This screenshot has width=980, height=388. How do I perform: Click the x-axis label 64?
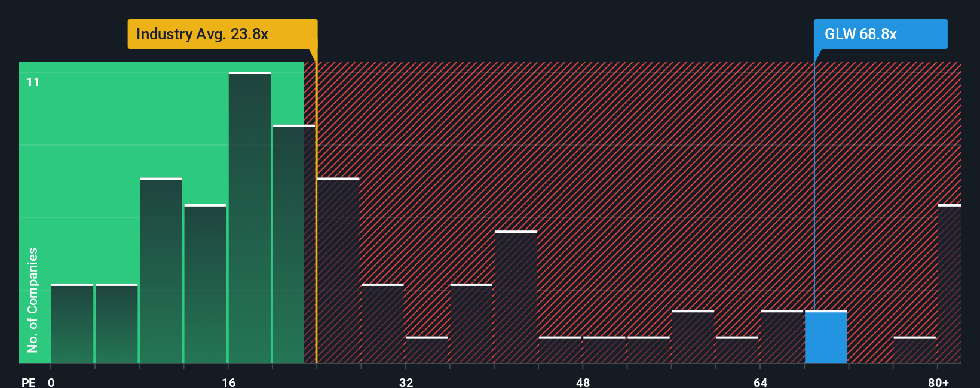pyautogui.click(x=760, y=382)
